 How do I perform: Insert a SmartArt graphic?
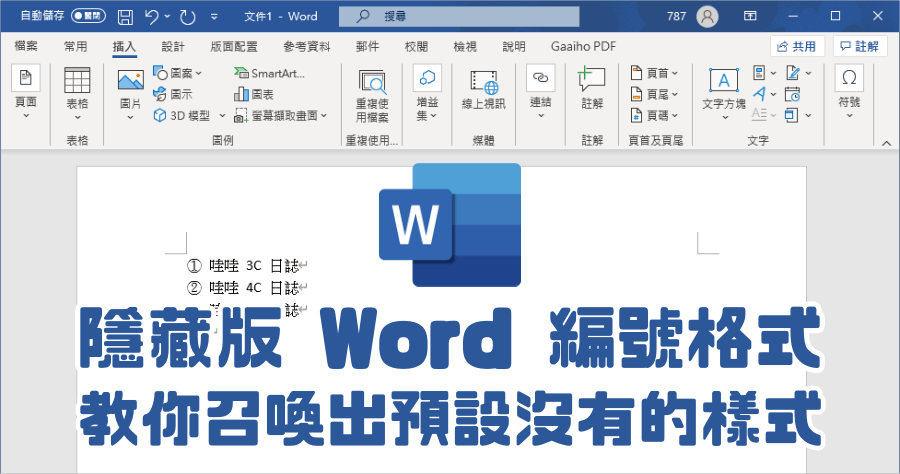[269, 73]
